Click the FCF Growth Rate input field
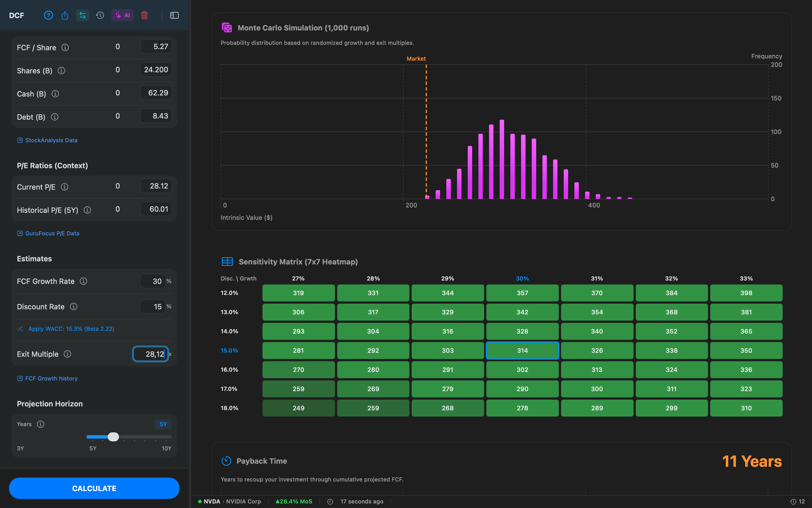The width and height of the screenshot is (812, 508). pyautogui.click(x=153, y=281)
